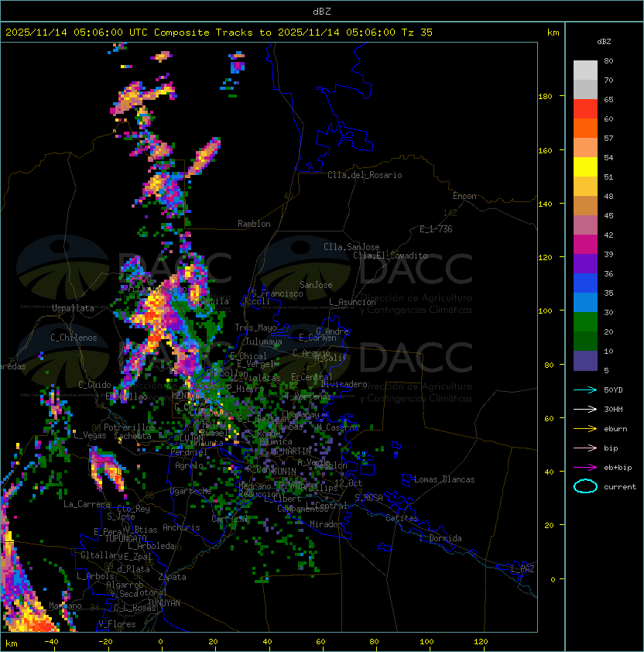Click the 'L_Dormida' map label
Viewport: 644px width, 652px height.
coord(440,538)
